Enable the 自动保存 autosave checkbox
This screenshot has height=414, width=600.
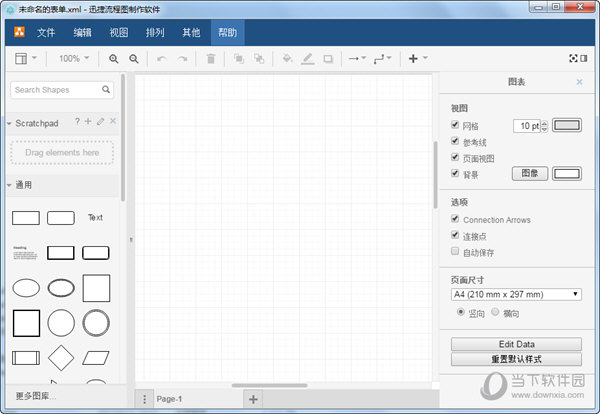(x=455, y=251)
